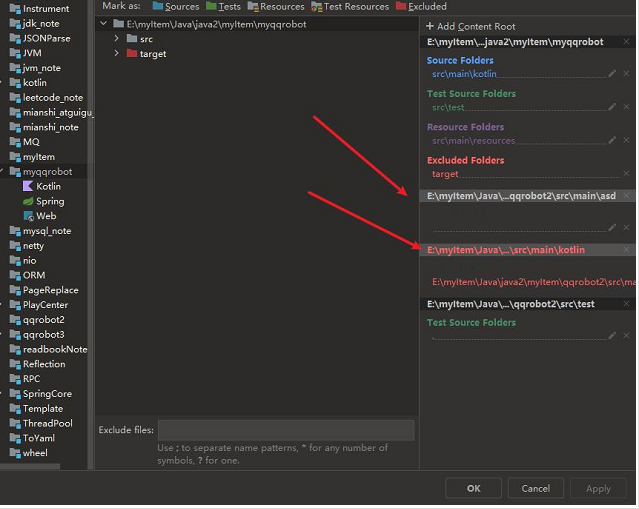Screen dimensions: 639x509
Task: Select the Reflection module
Action: click(37, 364)
